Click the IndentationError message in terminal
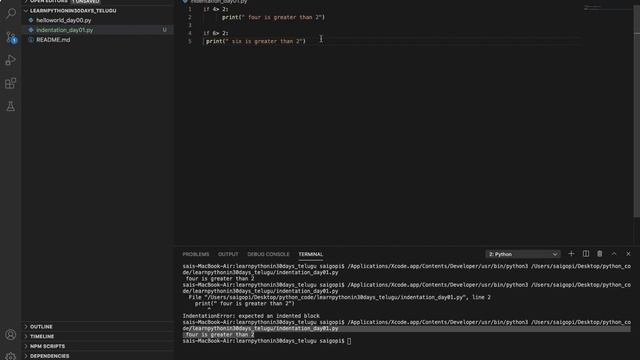 (251, 316)
